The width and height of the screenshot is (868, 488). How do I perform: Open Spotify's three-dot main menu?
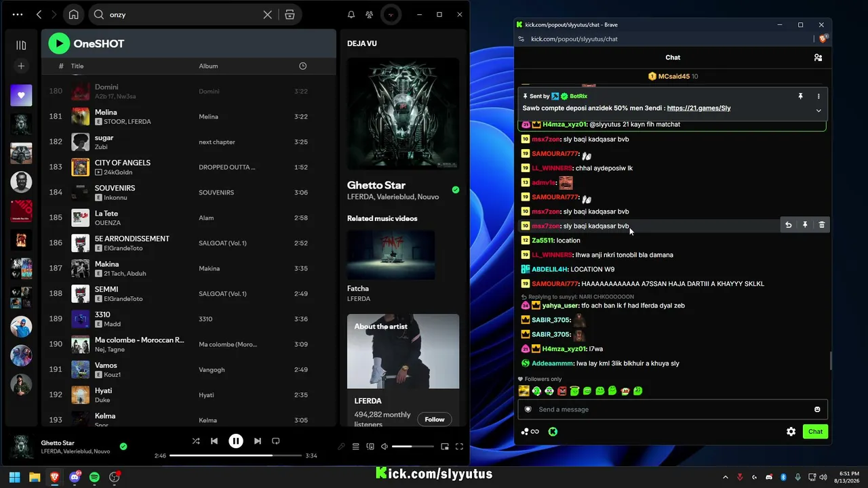tap(18, 14)
